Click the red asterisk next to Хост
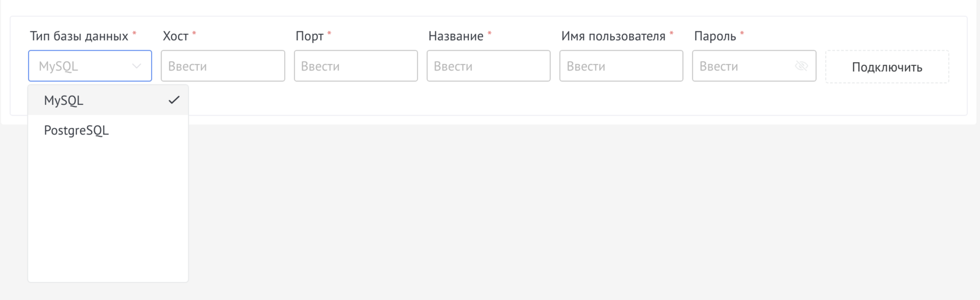The width and height of the screenshot is (980, 300). pos(194,34)
